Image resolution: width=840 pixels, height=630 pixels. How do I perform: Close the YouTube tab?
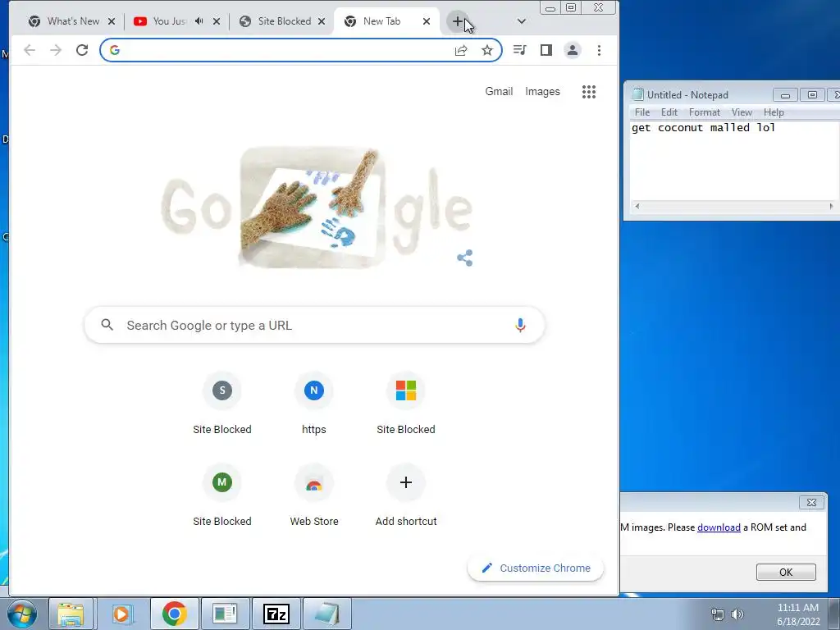217,21
